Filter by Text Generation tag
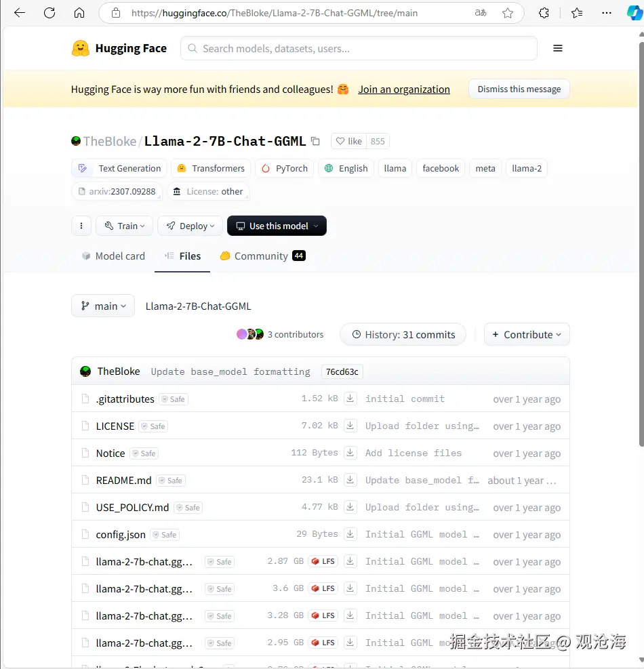This screenshot has height=669, width=644. [119, 169]
